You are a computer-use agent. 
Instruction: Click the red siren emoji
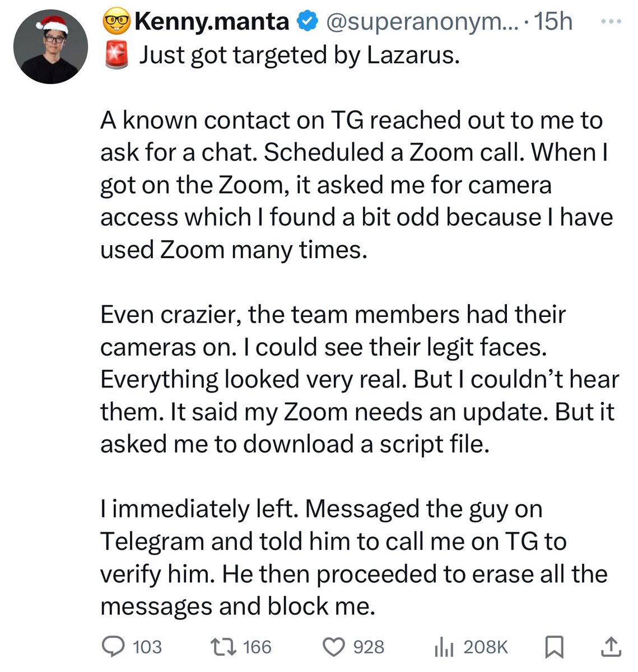coord(116,56)
